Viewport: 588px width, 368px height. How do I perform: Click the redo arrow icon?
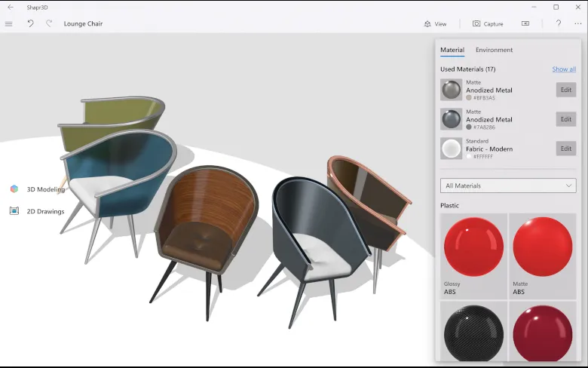(x=49, y=23)
